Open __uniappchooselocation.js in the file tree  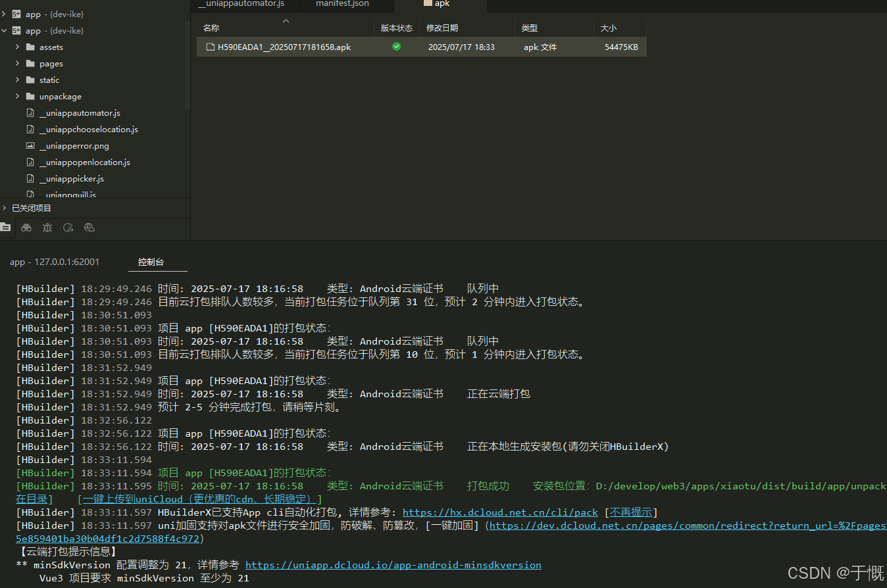click(x=88, y=130)
